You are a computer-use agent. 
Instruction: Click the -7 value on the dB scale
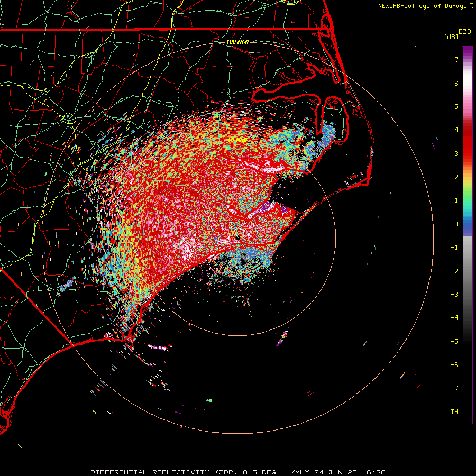[x=454, y=388]
